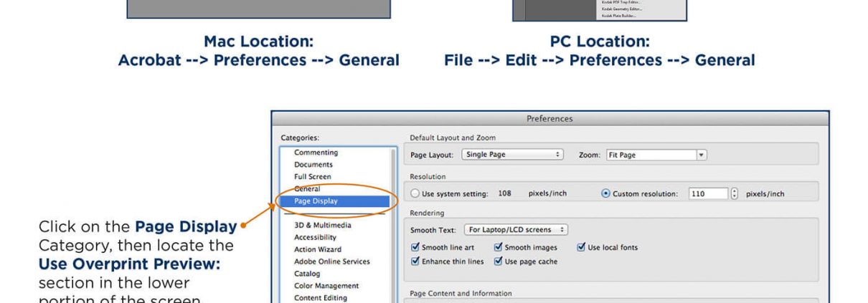Open the Smooth Text dropdown
Viewport: 868px width, 303px height.
coord(516,230)
